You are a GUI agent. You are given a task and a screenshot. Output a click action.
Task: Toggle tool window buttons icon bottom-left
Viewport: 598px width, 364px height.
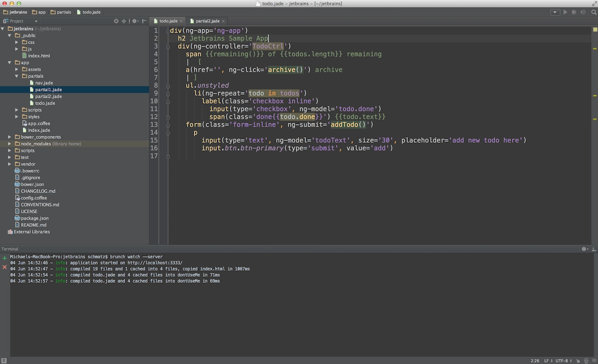(4, 361)
